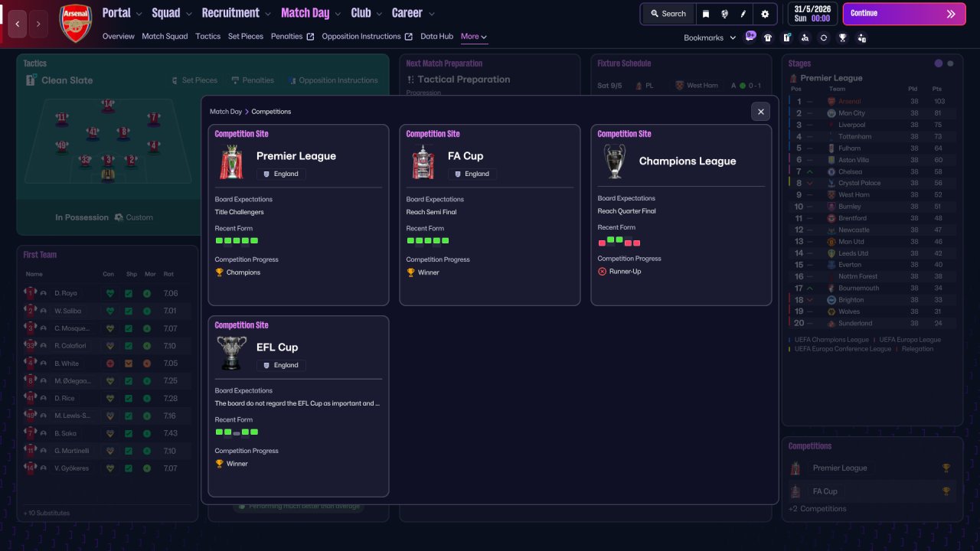Open settings with the gear icon
The image size is (980, 551).
765,14
